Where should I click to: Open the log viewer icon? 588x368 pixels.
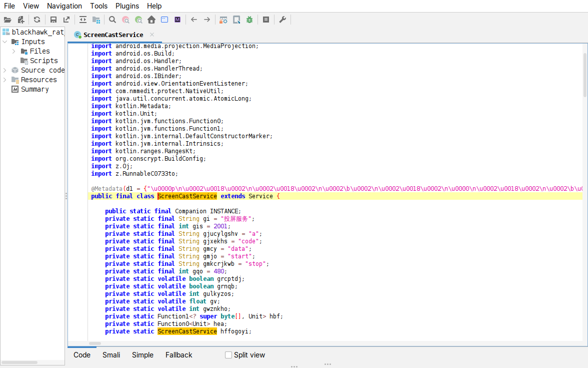pyautogui.click(x=266, y=20)
